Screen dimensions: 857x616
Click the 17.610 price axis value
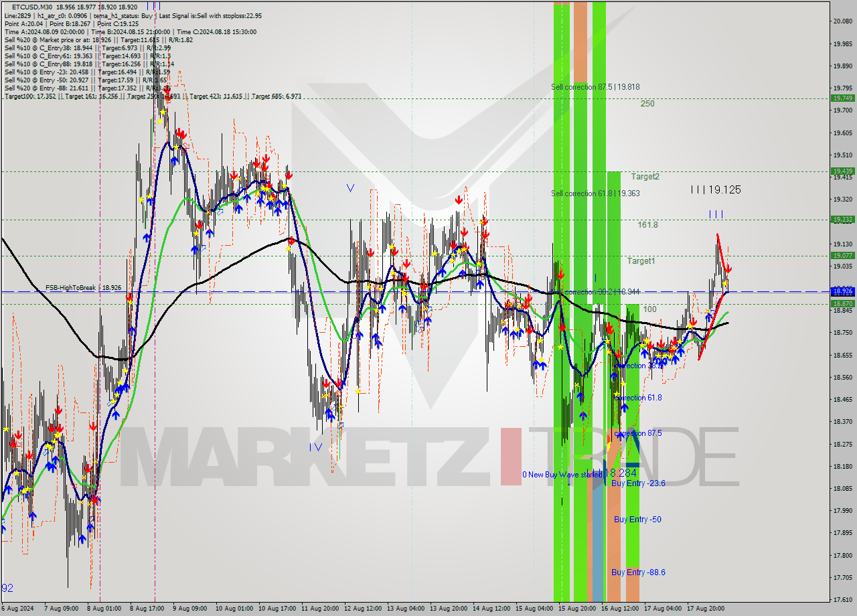842,599
